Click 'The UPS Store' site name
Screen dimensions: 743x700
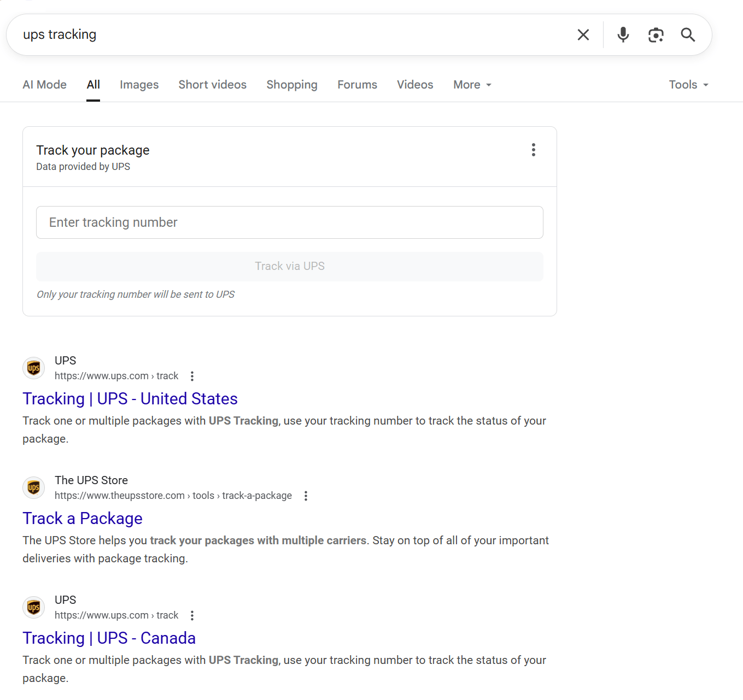pos(91,480)
